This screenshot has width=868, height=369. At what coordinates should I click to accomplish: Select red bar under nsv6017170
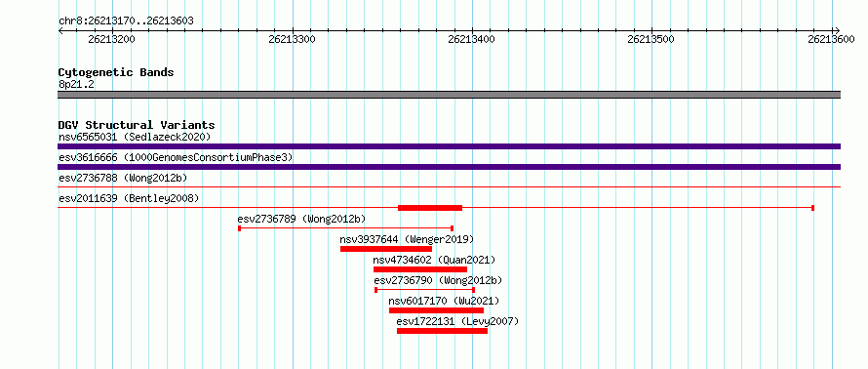pyautogui.click(x=436, y=310)
